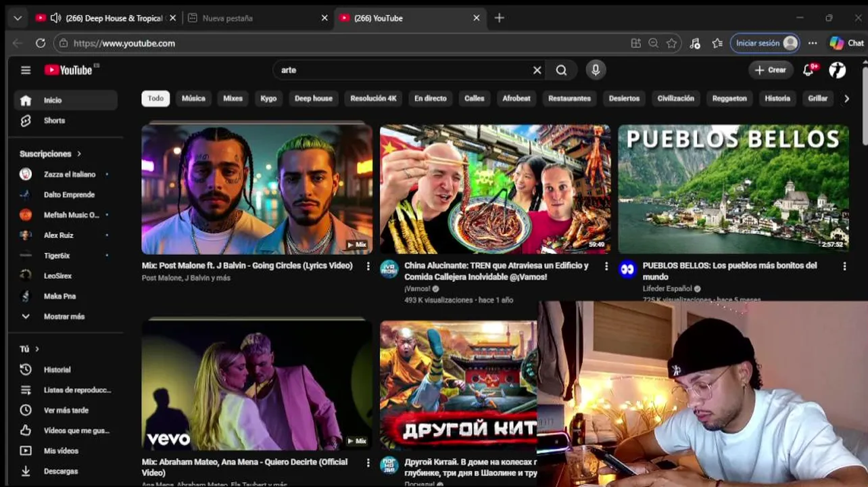This screenshot has height=487, width=868.
Task: Open options menu for PUEBLOS BELLOS video
Action: 844,266
